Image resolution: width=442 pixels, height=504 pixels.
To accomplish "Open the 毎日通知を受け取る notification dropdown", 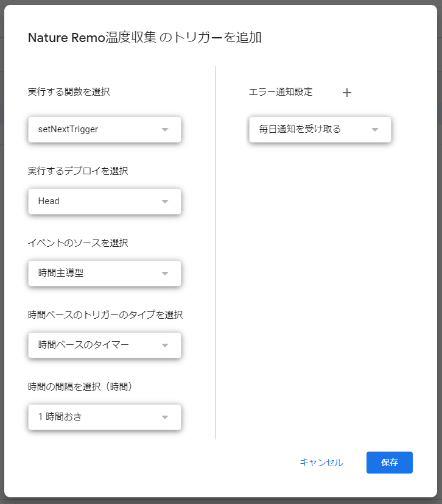I will pyautogui.click(x=320, y=129).
